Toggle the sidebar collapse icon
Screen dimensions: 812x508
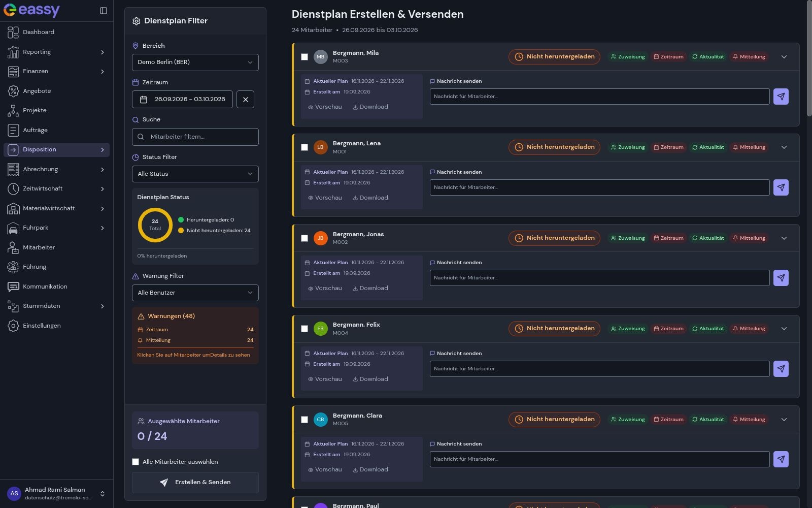tap(104, 11)
